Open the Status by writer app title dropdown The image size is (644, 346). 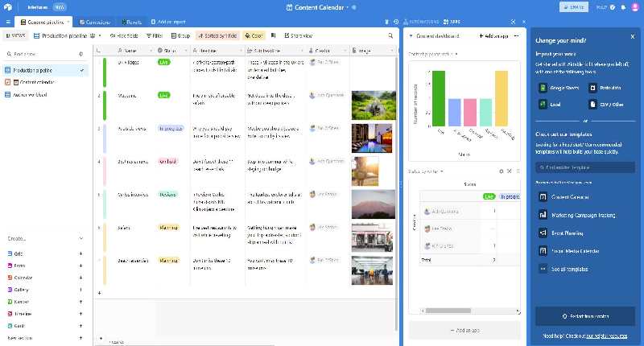(x=442, y=171)
